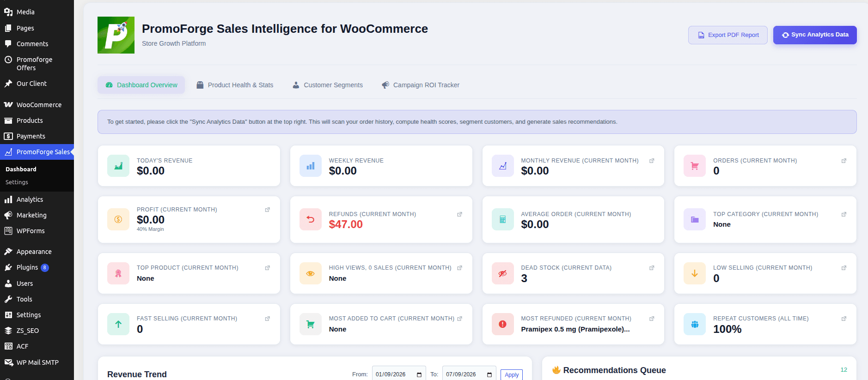The image size is (868, 380).
Task: Open Most Added to Cart external link icon
Action: 460,319
